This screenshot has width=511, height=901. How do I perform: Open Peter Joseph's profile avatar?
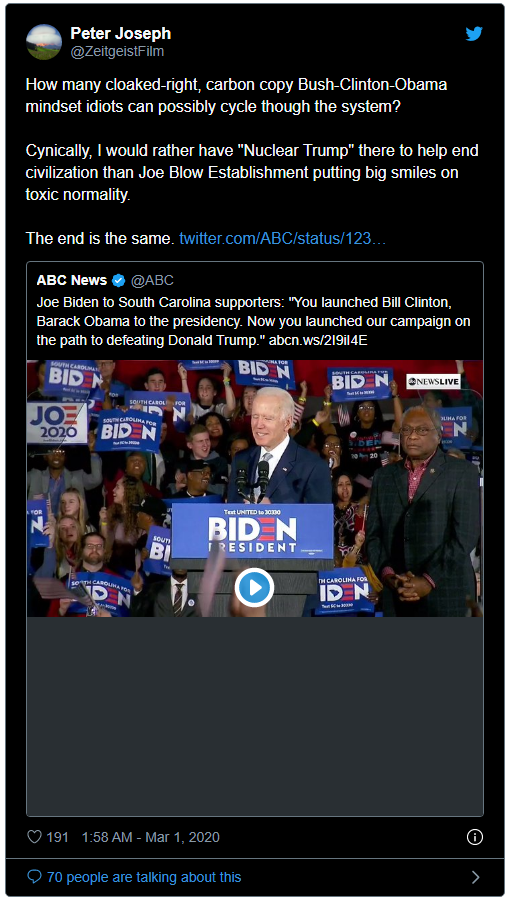pyautogui.click(x=44, y=42)
